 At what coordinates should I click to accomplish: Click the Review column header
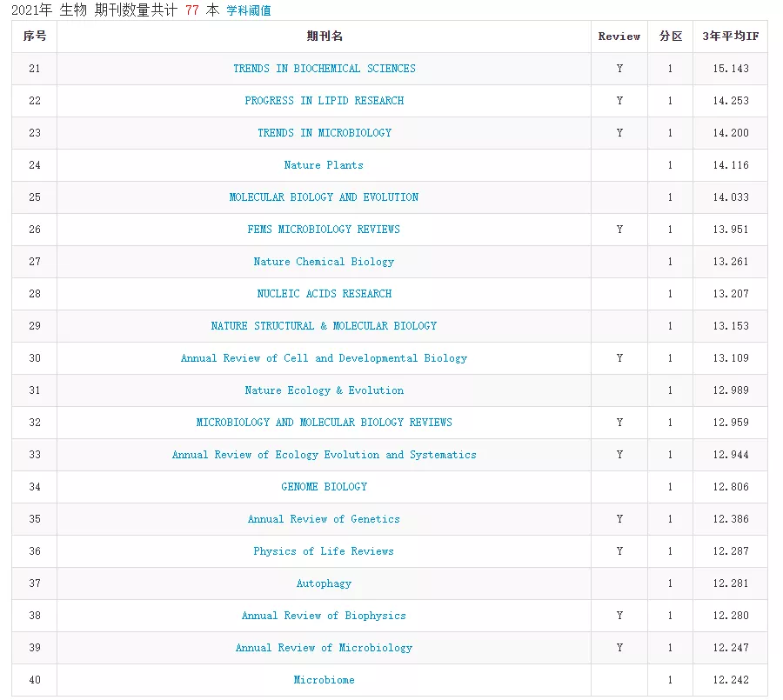coord(619,37)
